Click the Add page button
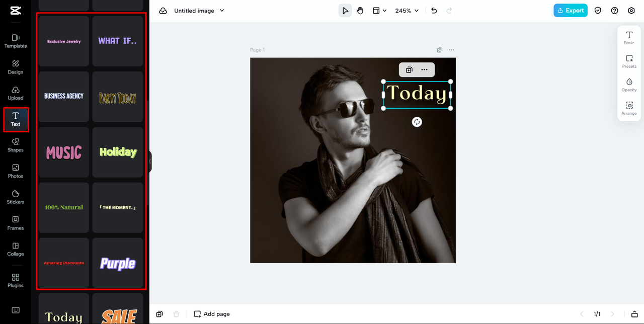 (x=212, y=314)
